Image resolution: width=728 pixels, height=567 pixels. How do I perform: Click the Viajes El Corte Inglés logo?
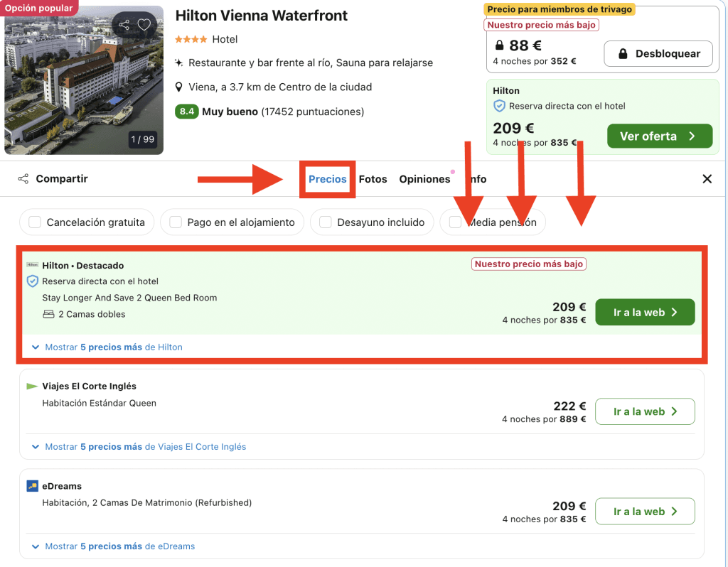32,387
